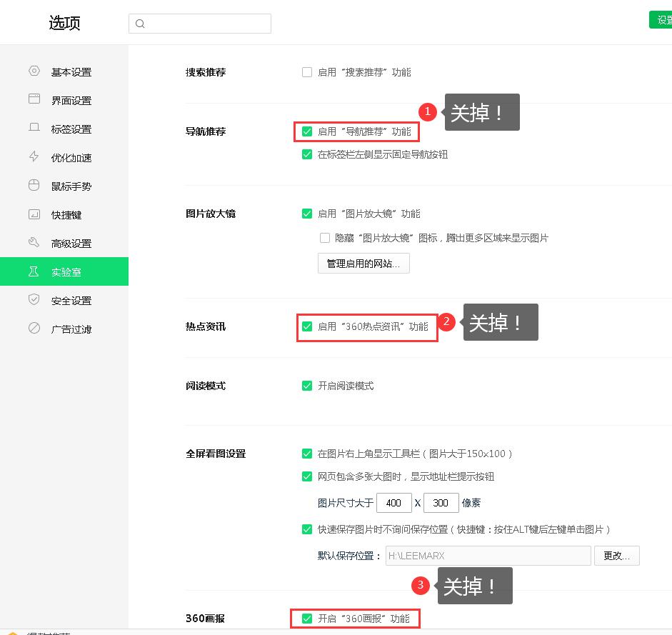Click the 快捷键 keyboard icon
Screen dimensions: 672x635
[x=34, y=214]
